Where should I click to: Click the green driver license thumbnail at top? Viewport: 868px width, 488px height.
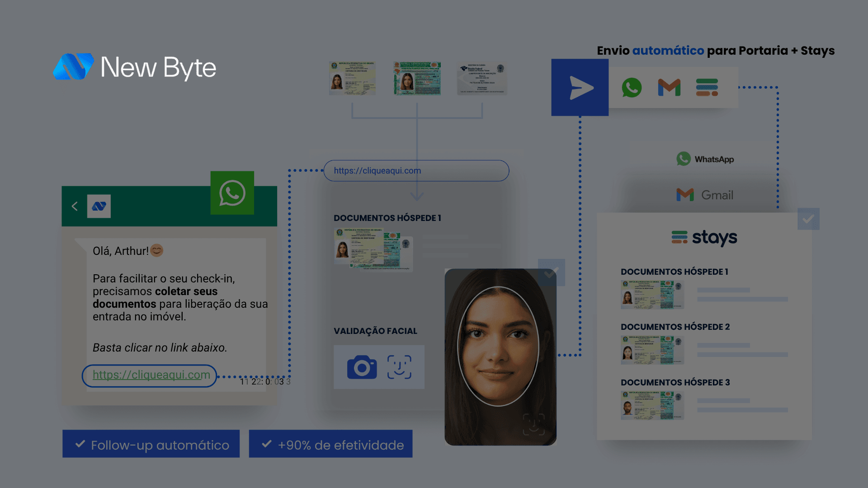[417, 79]
